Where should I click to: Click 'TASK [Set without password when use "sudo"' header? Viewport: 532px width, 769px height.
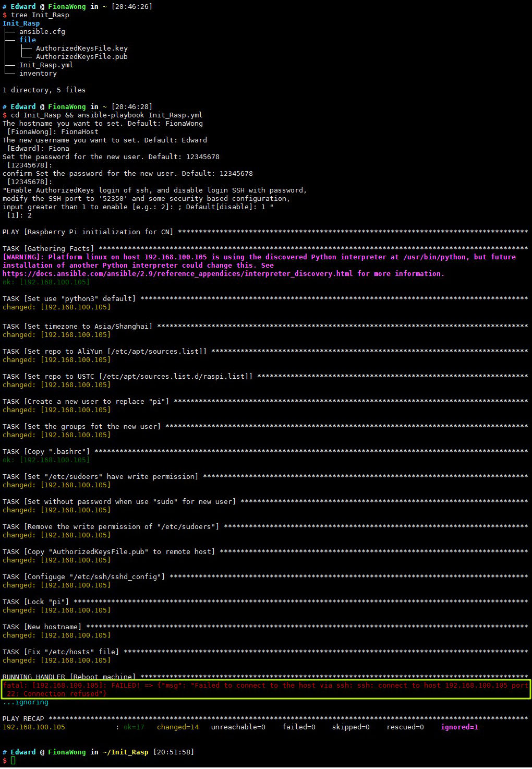pyautogui.click(x=265, y=502)
